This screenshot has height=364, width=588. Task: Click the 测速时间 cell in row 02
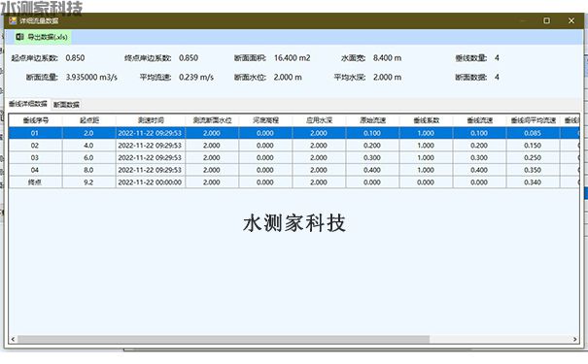click(x=150, y=146)
